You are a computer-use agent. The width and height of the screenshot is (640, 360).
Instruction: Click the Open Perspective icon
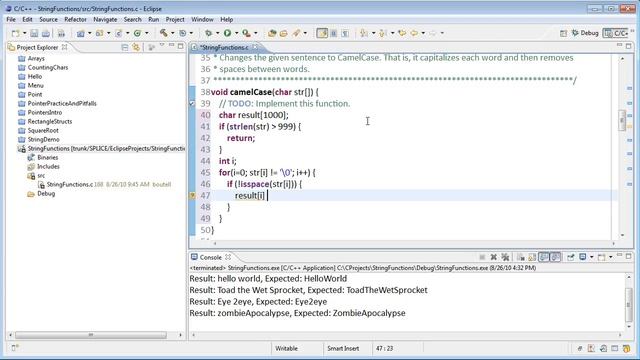tap(564, 33)
